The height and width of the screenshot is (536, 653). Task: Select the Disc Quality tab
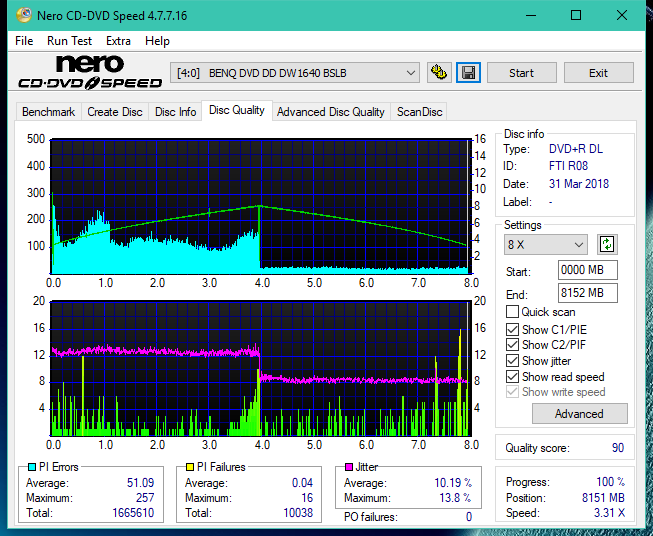point(237,110)
